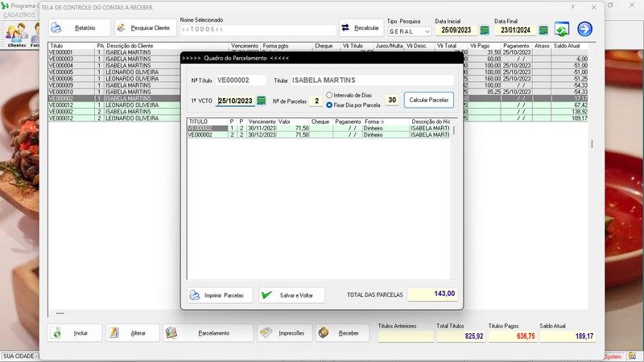Click the green refresh icon in top toolbar
Image resolution: width=644 pixels, height=362 pixels.
point(562,30)
